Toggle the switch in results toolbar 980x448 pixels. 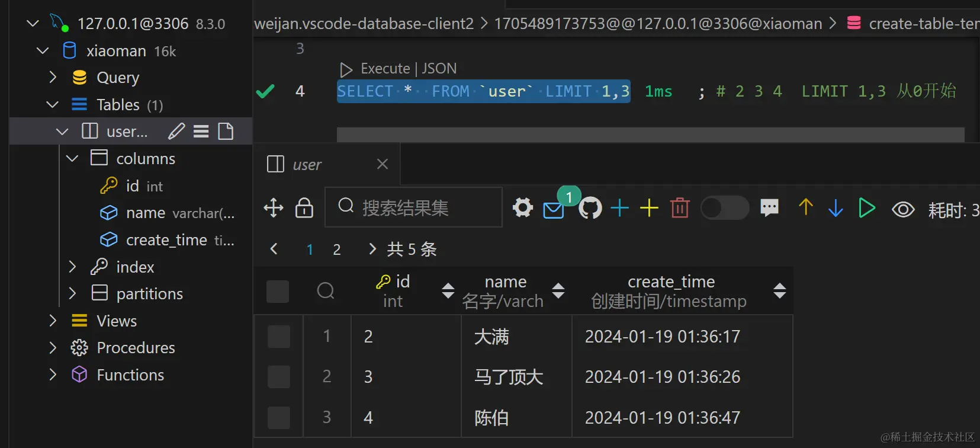(x=725, y=208)
